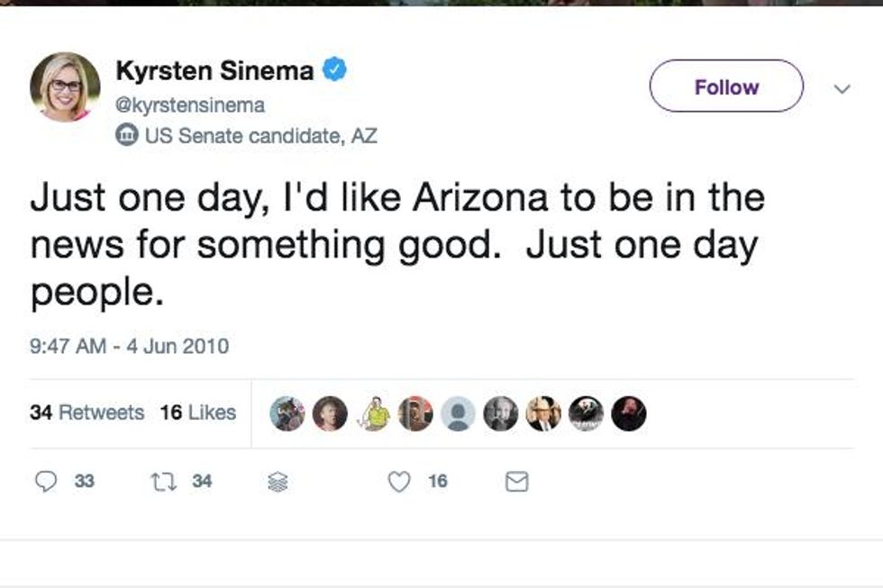
Task: Open the first liker avatar in the row
Action: [287, 413]
